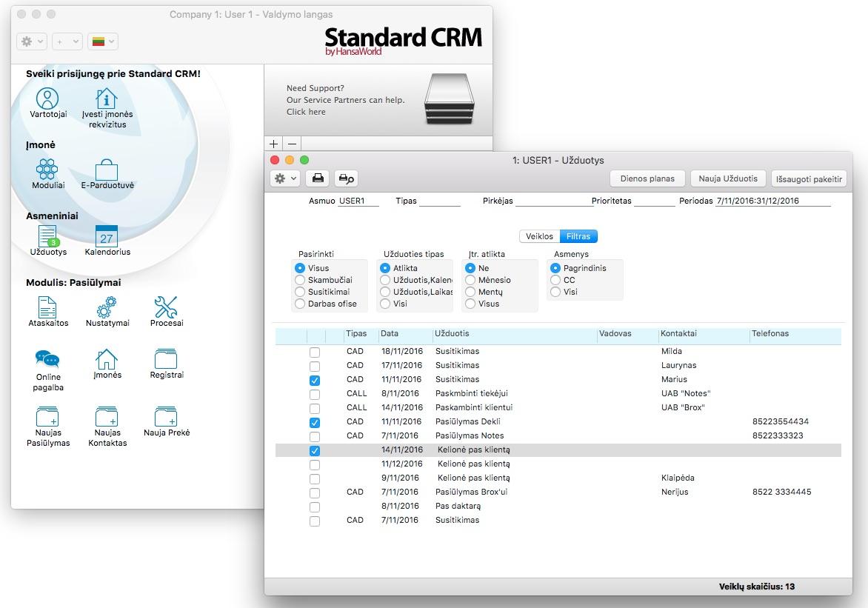Click the Asmuo field with USER1
This screenshot has width=868, height=608.
[358, 201]
